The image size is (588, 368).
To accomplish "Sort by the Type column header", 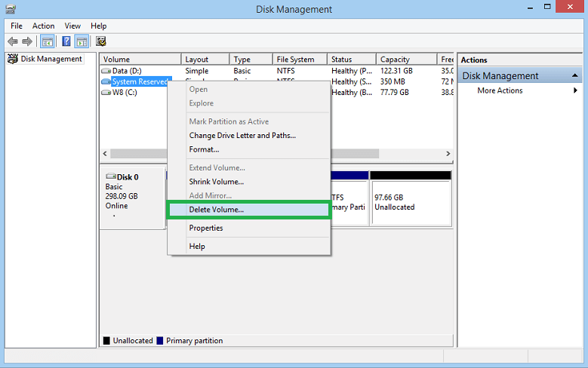I will [x=251, y=60].
